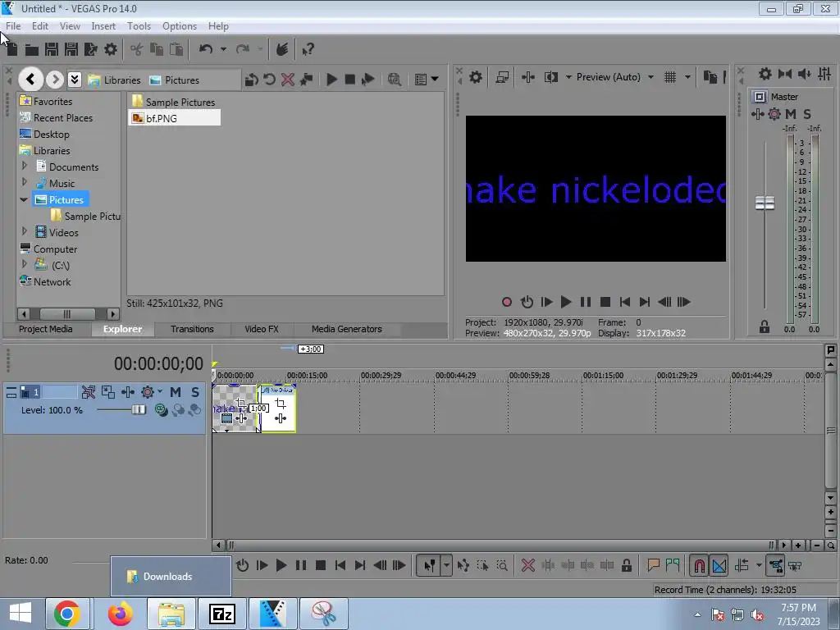Select Favorites in Explorer tree
The width and height of the screenshot is (840, 630).
(46, 101)
